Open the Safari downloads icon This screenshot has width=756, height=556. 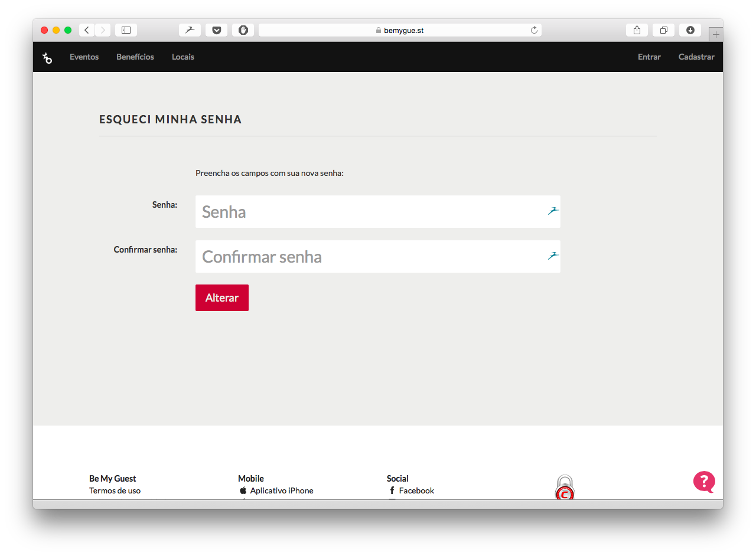click(690, 30)
